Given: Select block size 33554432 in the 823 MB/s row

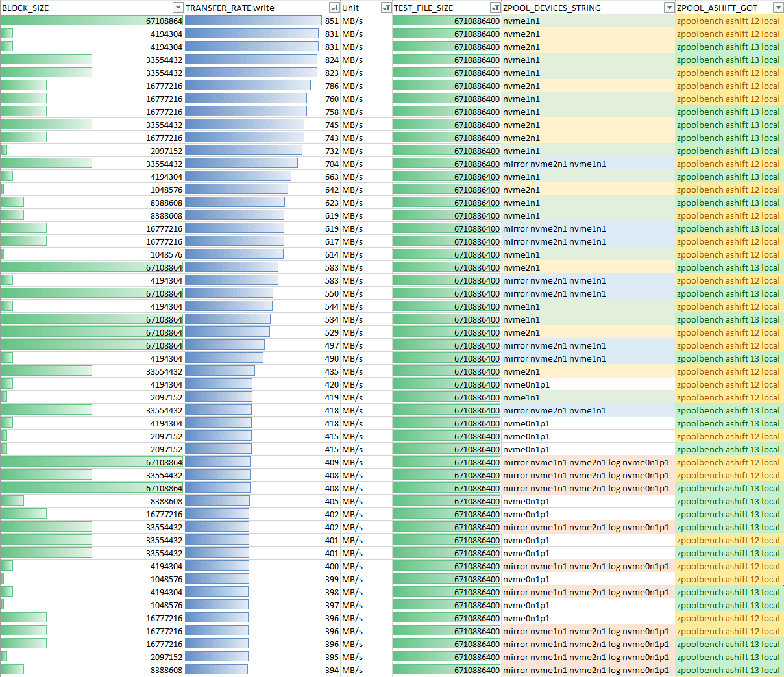Looking at the screenshot, I should 92,73.
